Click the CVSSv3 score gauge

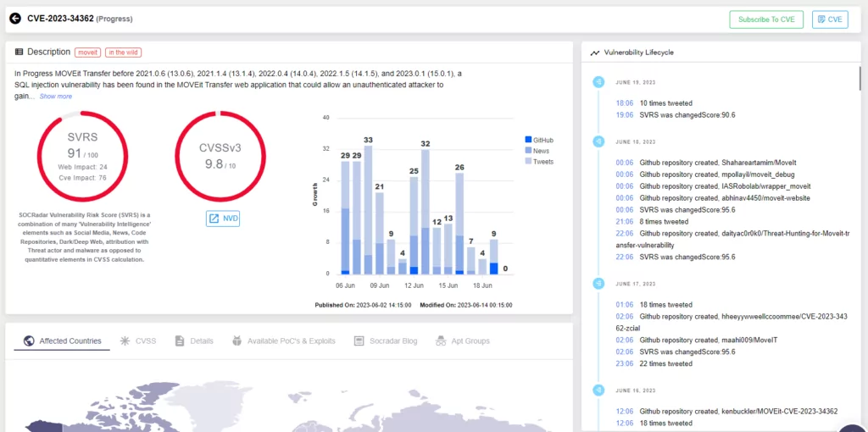coord(220,156)
